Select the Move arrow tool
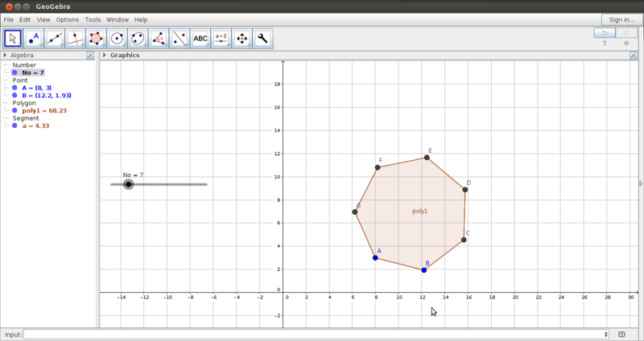This screenshot has width=644, height=341. point(13,39)
